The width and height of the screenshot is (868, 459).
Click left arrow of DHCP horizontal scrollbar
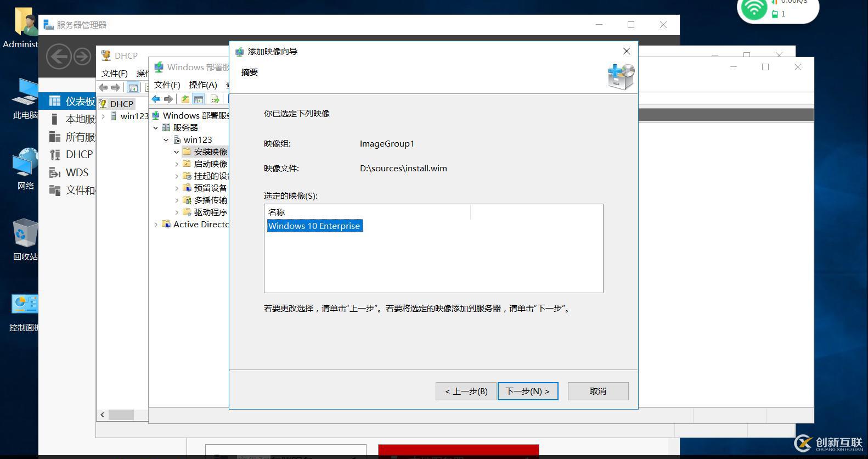tap(103, 415)
